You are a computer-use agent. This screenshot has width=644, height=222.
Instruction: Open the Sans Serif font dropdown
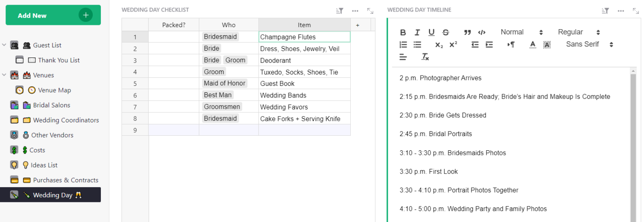coord(589,44)
